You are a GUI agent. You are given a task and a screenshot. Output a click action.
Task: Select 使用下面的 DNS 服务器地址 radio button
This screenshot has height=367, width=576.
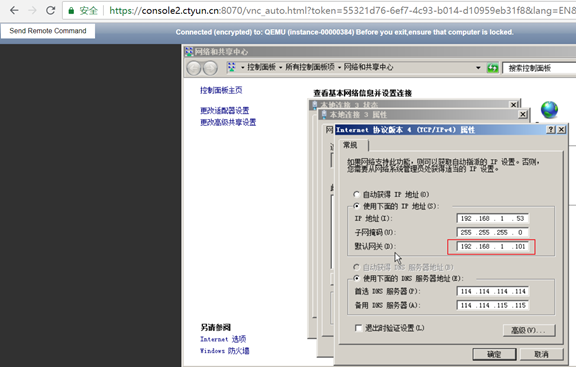(356, 278)
